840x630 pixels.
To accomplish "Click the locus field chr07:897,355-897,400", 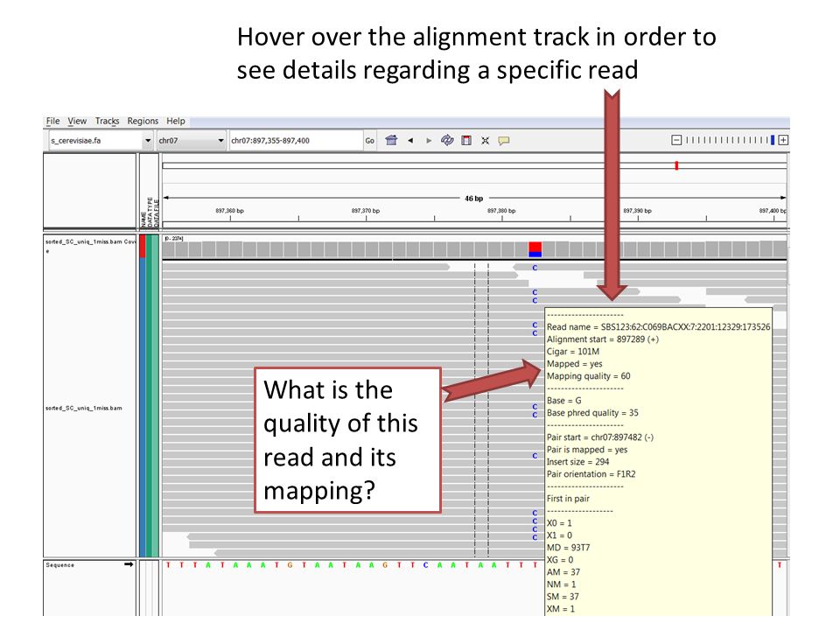I will [x=296, y=140].
